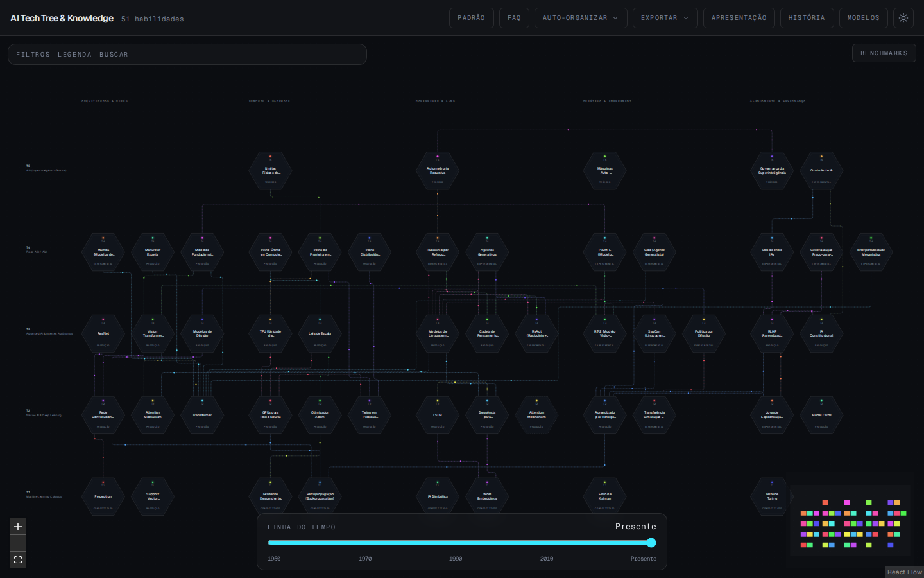Select the Governança da Superinteligência node
924x578 pixels.
click(x=772, y=171)
